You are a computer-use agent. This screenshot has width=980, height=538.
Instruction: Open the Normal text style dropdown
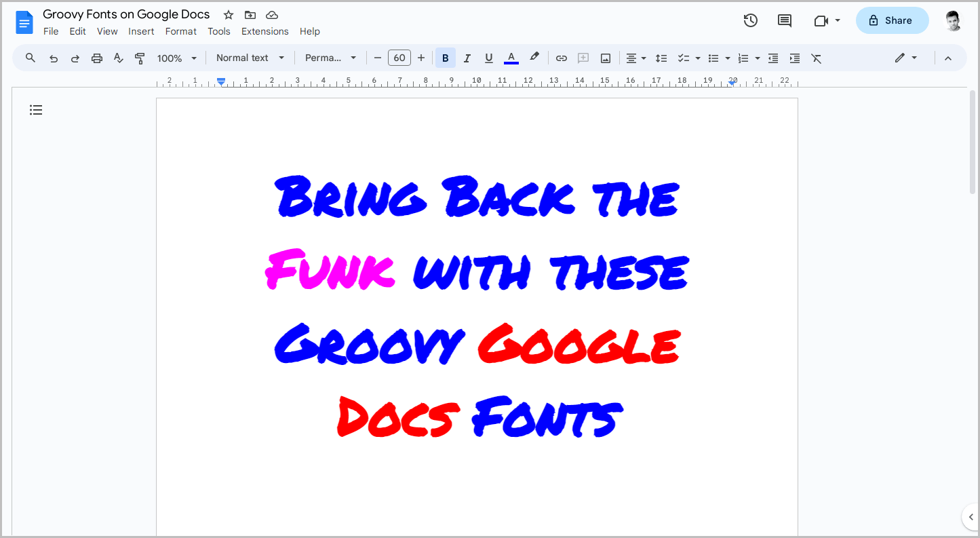pos(251,58)
